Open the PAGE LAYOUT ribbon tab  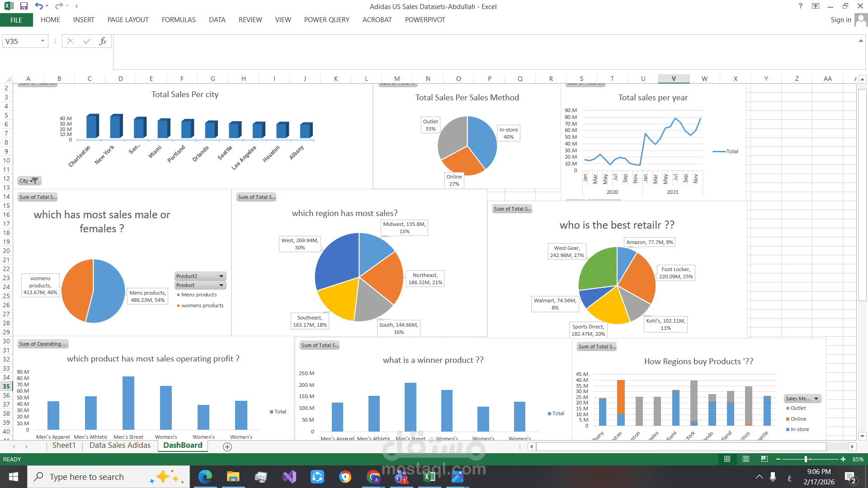(128, 20)
